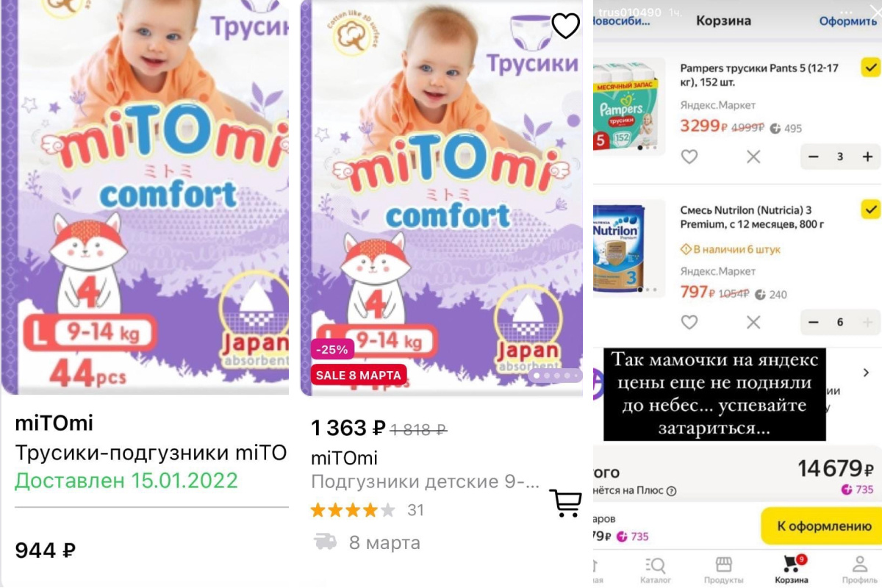
Task: Favorite the Nutrilon formula with heart icon
Action: pyautogui.click(x=689, y=322)
